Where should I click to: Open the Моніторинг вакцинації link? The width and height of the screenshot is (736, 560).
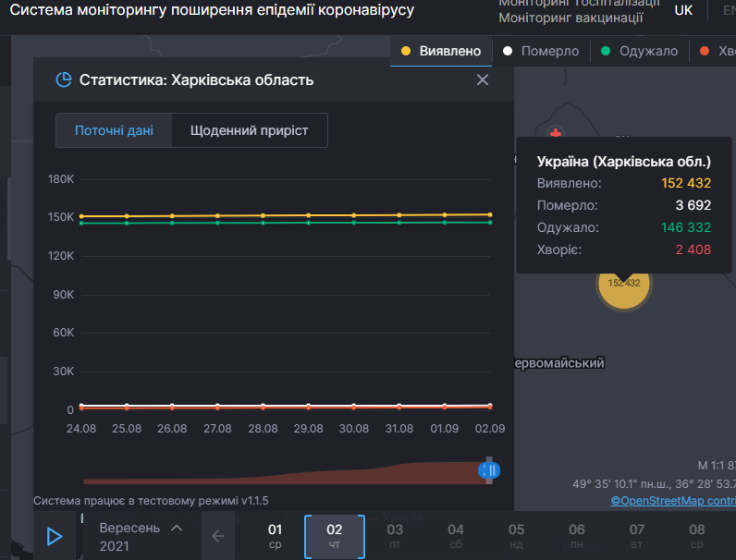pos(570,18)
